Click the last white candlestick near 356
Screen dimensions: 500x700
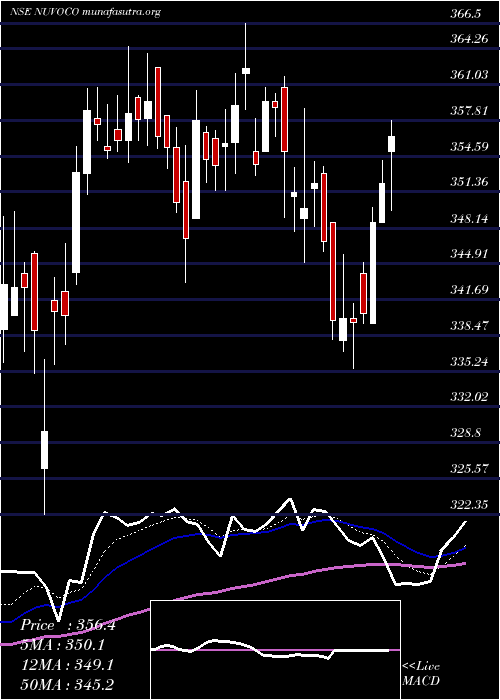tap(392, 144)
